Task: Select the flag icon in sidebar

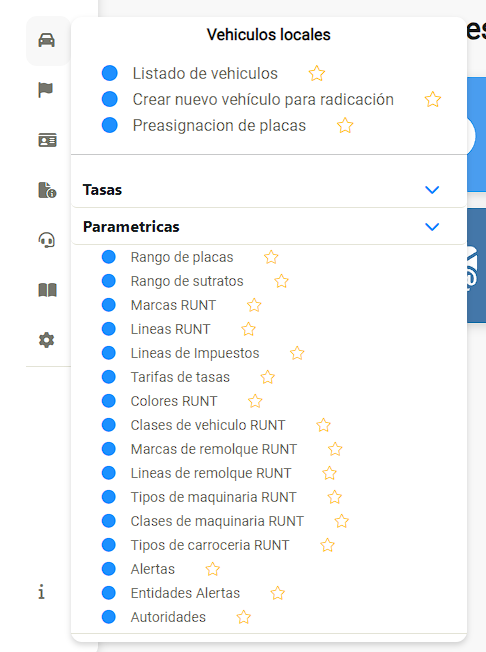Action: (46, 89)
